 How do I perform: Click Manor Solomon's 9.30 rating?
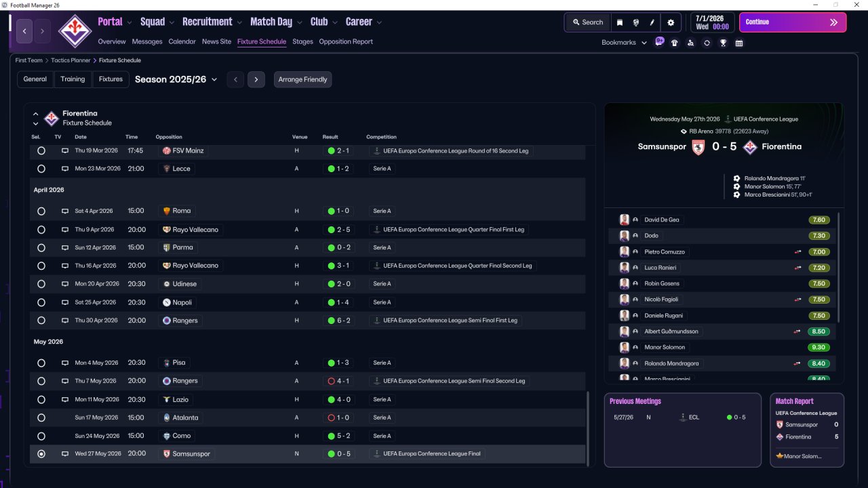point(818,348)
